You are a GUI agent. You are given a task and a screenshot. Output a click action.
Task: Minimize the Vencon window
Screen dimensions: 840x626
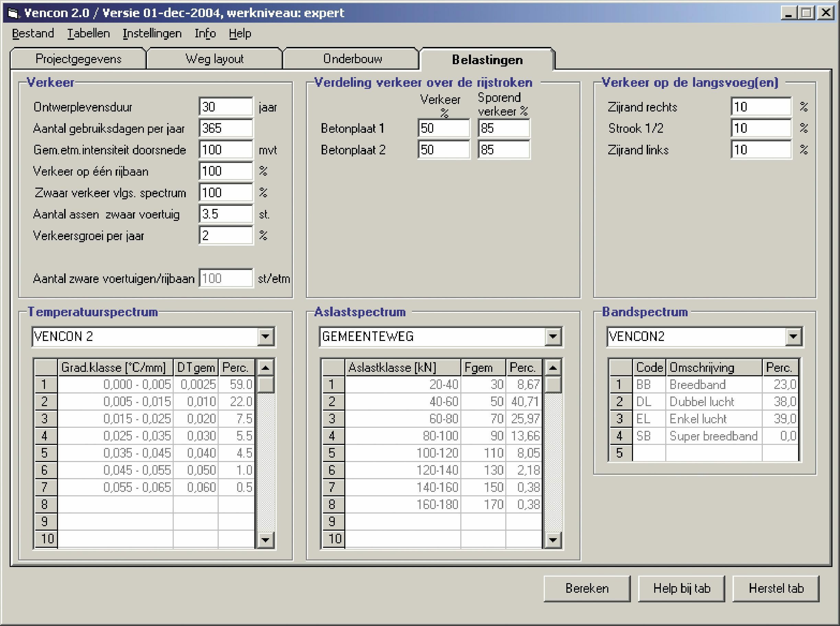pyautogui.click(x=789, y=13)
